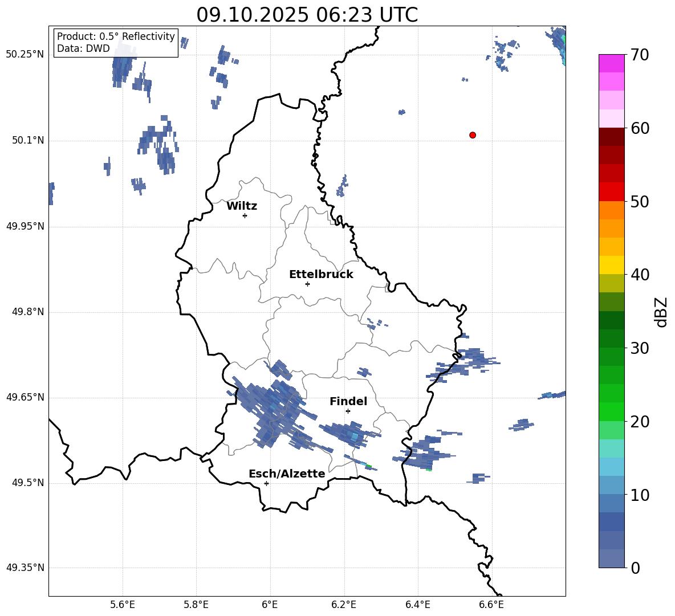Click the Wiltz city label
The image size is (675, 616).
click(x=242, y=206)
